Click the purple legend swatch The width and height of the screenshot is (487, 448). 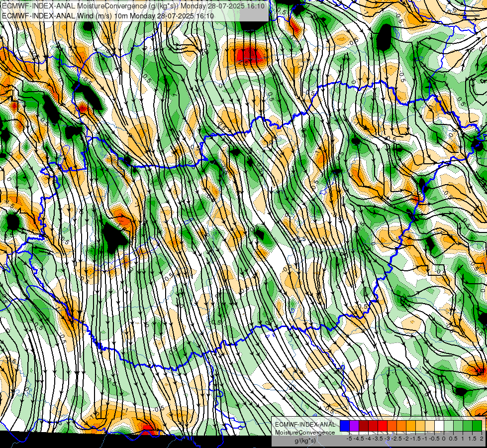coord(354,426)
